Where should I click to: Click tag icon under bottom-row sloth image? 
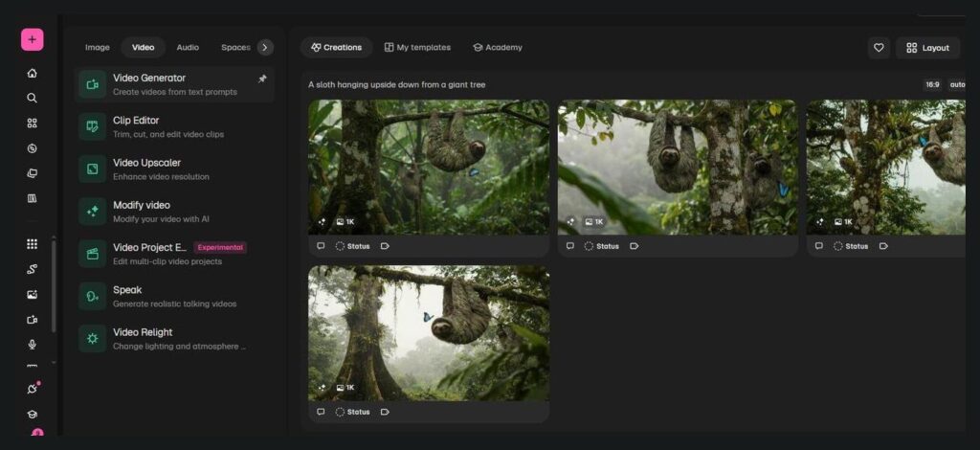[385, 412]
